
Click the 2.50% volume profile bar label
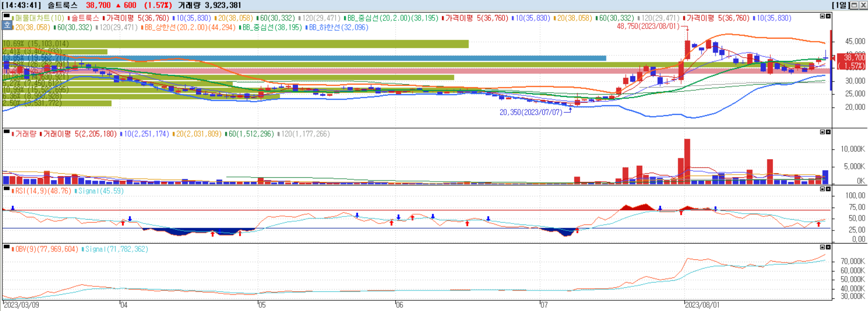pyautogui.click(x=32, y=103)
